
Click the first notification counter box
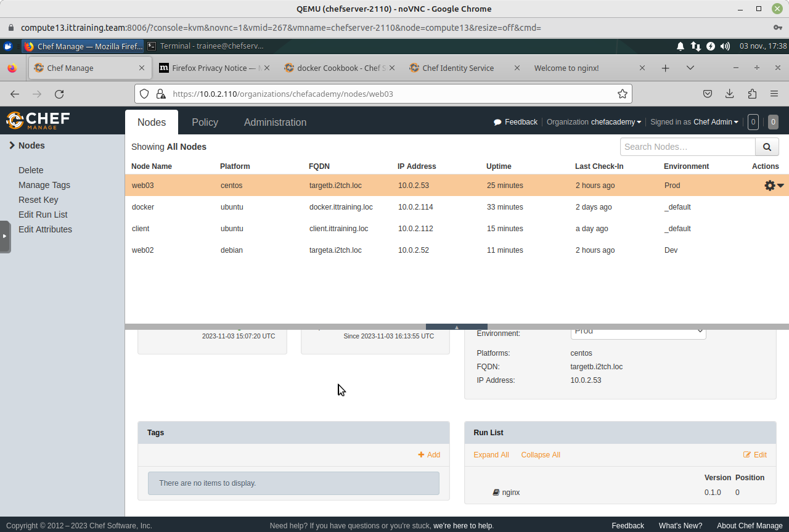tap(753, 122)
